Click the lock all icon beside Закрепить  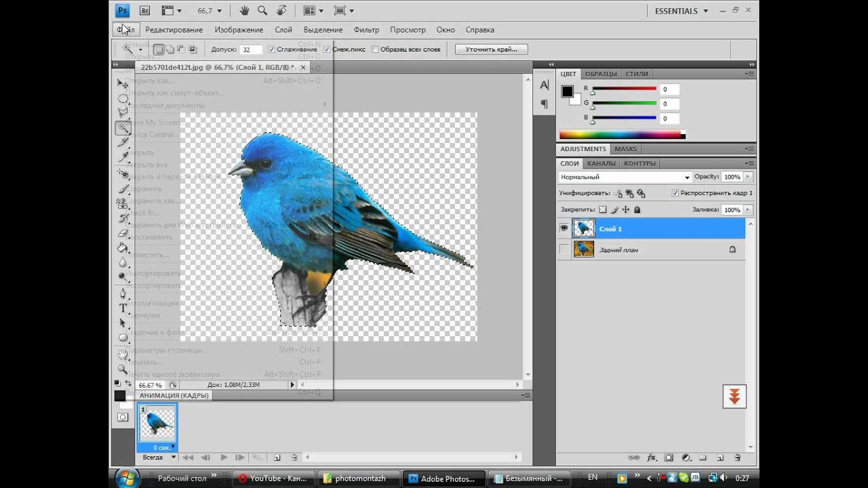point(637,210)
